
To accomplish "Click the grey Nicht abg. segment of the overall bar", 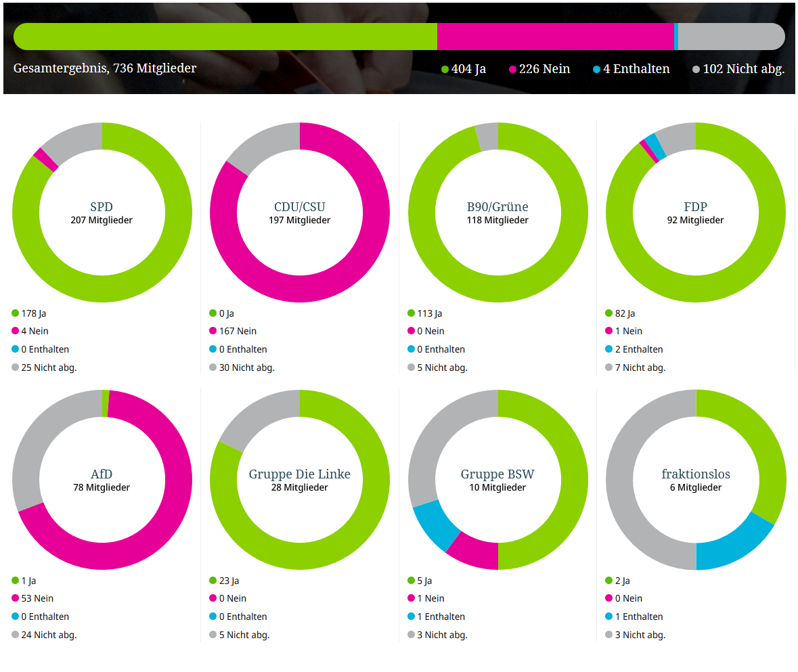I will (731, 37).
